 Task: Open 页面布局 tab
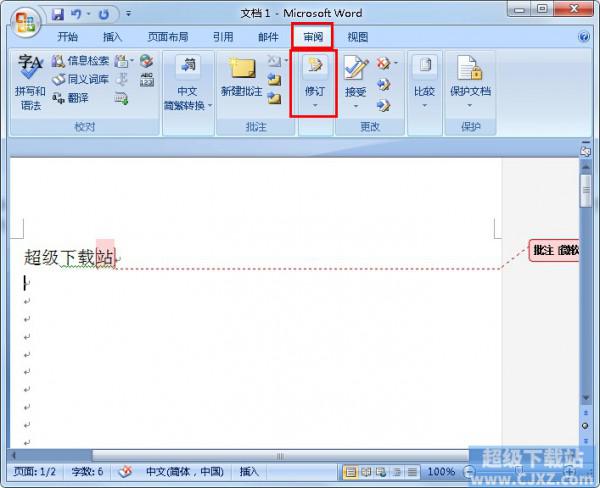(x=168, y=37)
